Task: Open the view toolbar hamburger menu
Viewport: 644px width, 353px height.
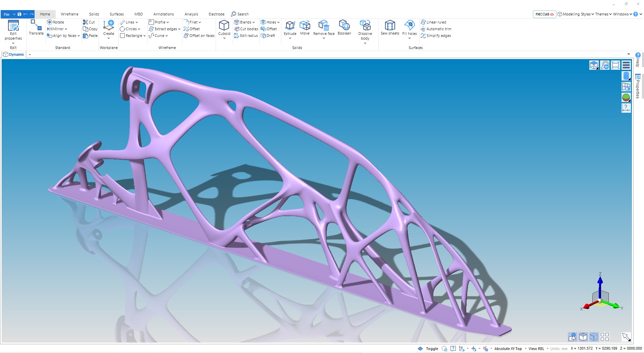Action: pos(626,65)
